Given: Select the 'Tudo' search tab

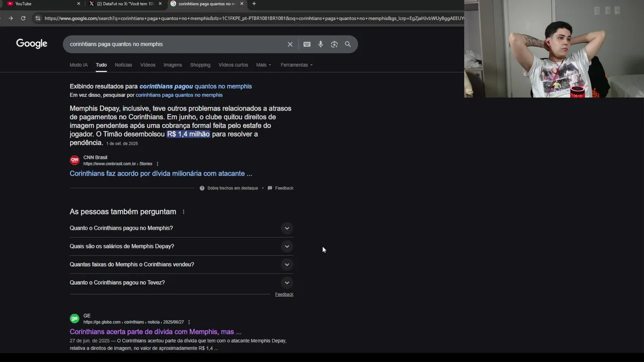Looking at the screenshot, I should (101, 65).
